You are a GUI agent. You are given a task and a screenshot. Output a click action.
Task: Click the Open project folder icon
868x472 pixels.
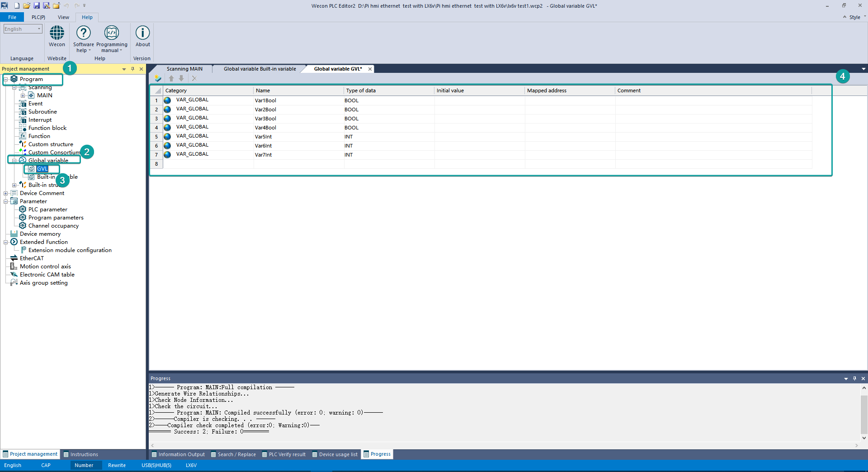(27, 5)
